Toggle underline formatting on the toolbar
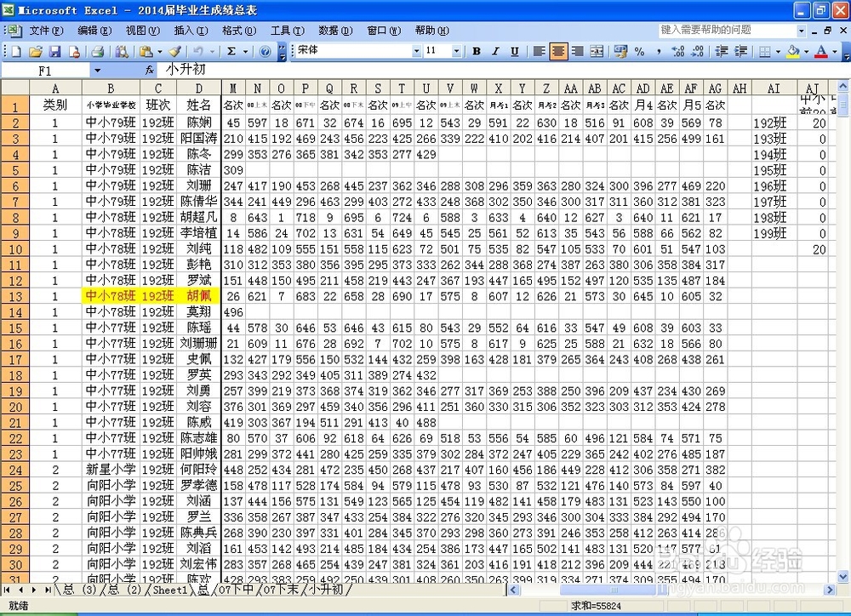This screenshot has width=851, height=616. coord(514,51)
